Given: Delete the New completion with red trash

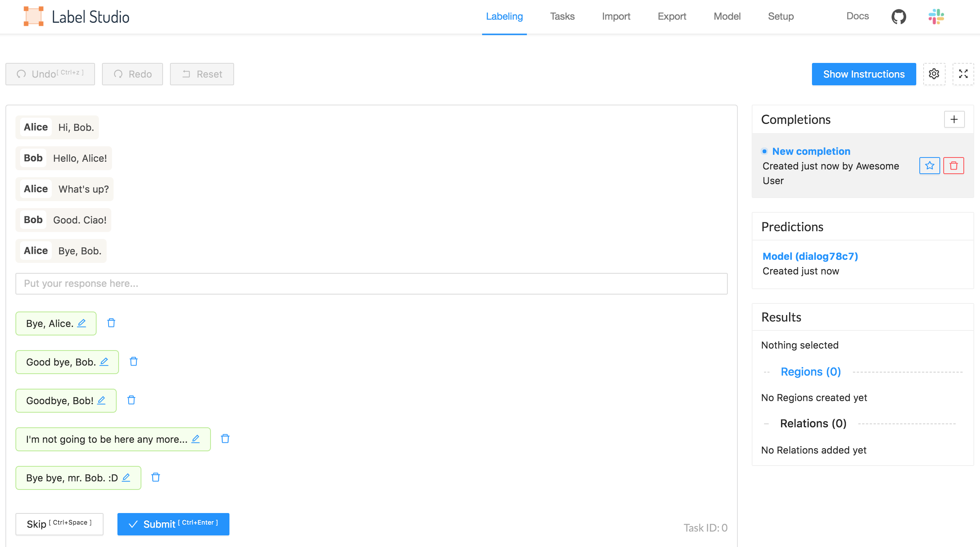Looking at the screenshot, I should [953, 166].
